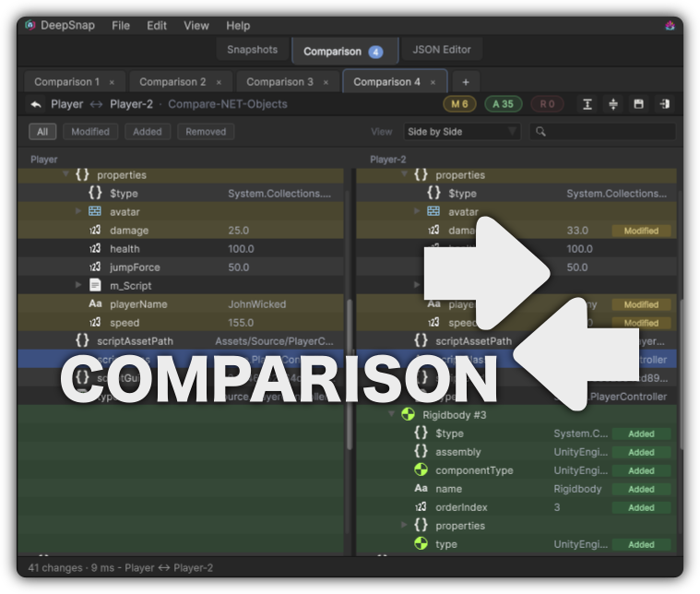This screenshot has width=700, height=594.
Task: Click the top-right lotus icon in menu bar
Action: 670,26
